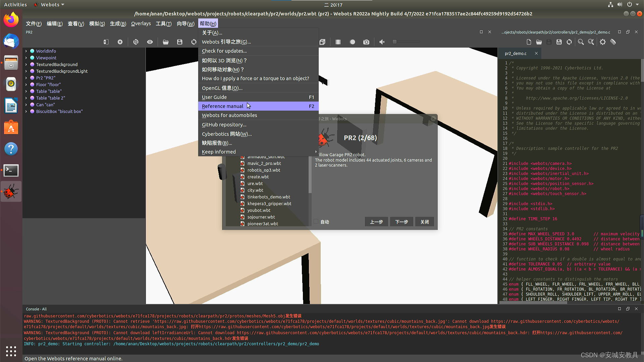Open GitHub repository... menu entry
The height and width of the screenshot is (362, 644).
258,124
